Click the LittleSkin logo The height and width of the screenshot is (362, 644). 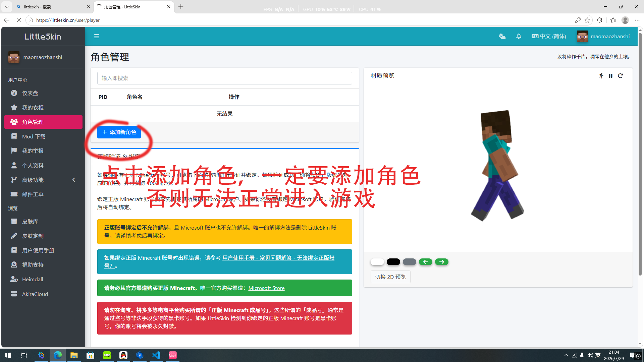[43, 37]
